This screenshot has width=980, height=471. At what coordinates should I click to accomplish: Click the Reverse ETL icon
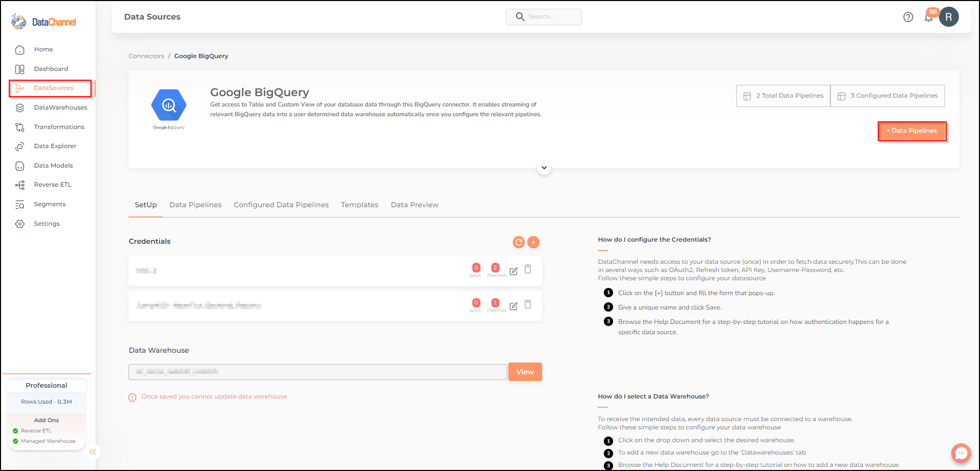(20, 185)
